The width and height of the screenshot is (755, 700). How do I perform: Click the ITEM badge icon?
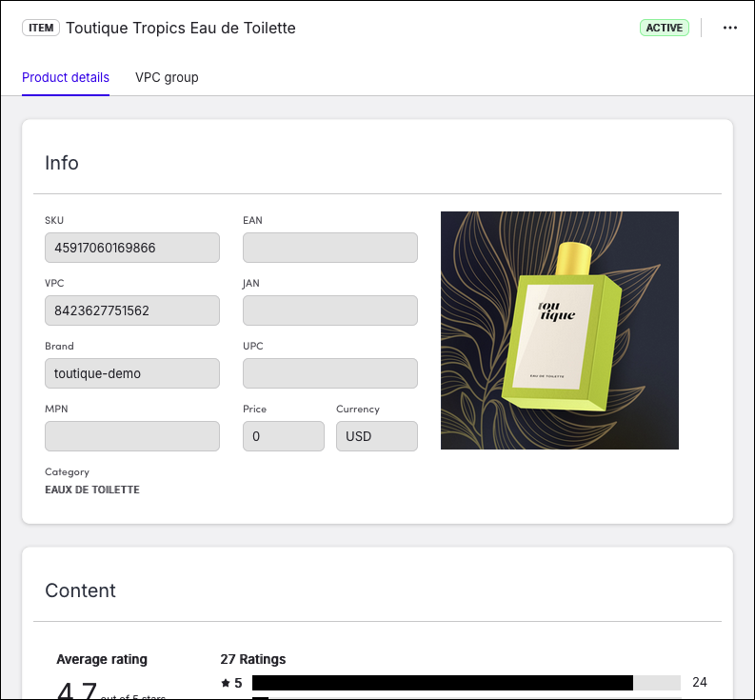pos(41,28)
